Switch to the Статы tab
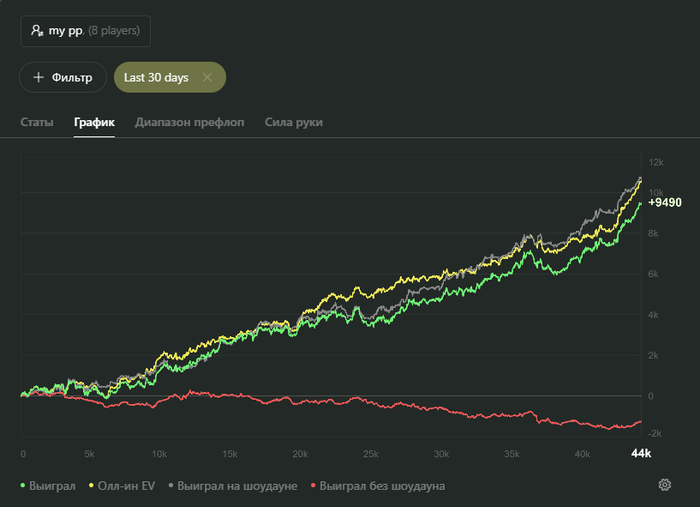Viewport: 700px width, 507px height. pos(37,122)
